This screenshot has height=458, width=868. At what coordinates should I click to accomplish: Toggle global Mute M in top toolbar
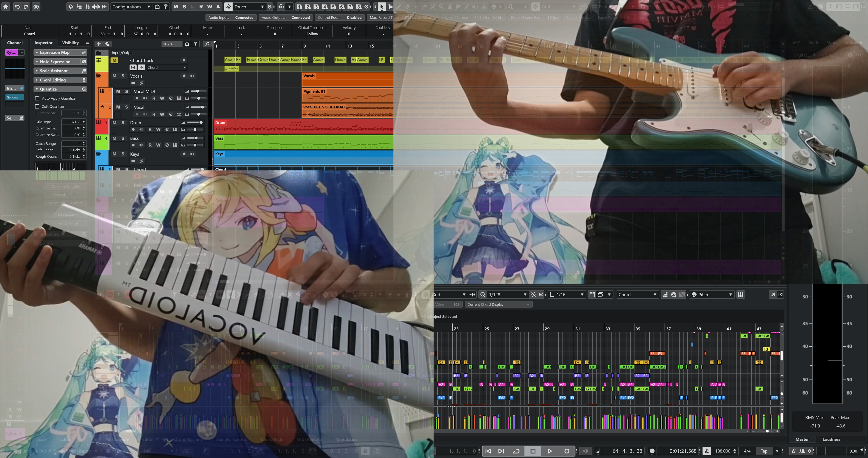tap(176, 7)
